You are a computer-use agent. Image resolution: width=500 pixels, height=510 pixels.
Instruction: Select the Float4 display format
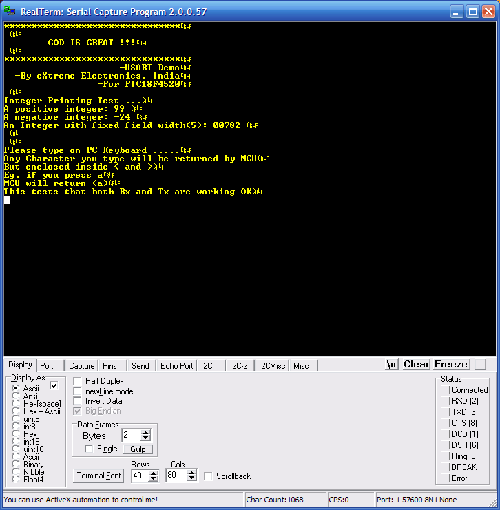click(16, 479)
